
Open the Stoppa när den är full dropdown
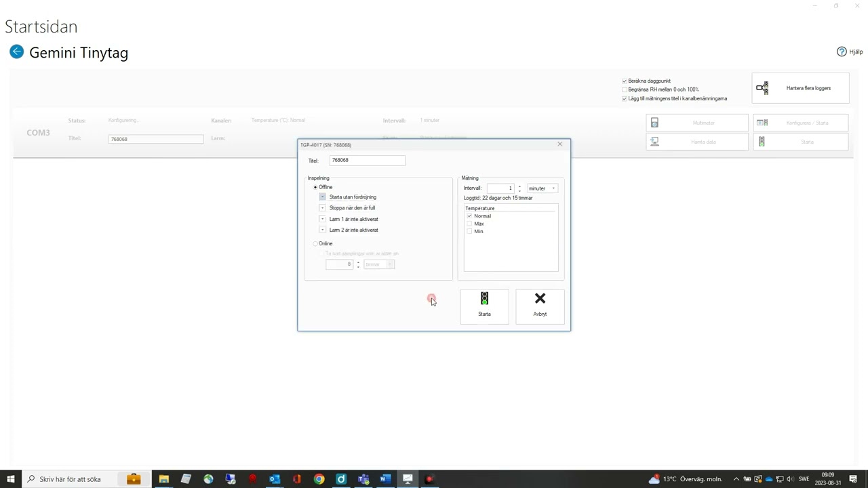click(x=323, y=208)
